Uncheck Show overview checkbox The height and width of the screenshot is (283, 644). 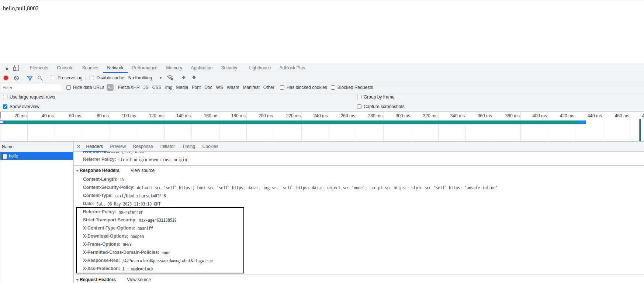coord(5,107)
